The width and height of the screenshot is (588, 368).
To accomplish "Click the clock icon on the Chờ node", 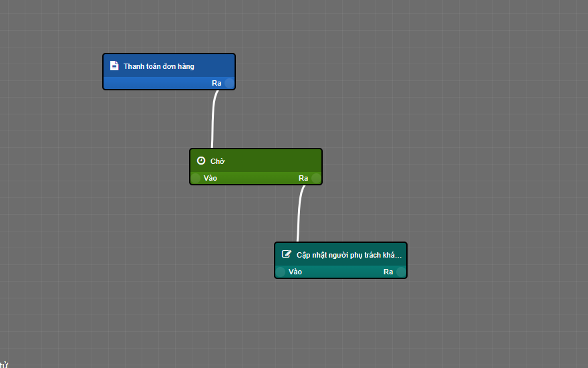I will tap(201, 161).
